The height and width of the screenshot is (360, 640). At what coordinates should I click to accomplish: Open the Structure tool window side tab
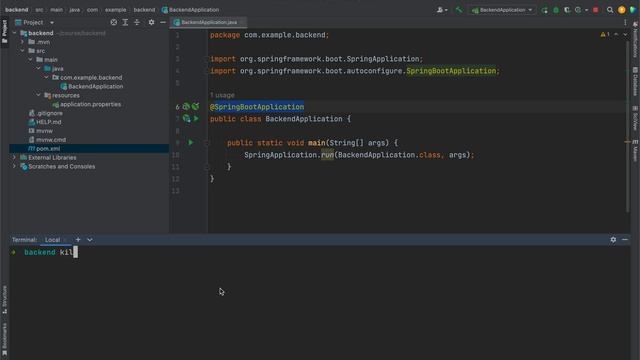(x=4, y=300)
